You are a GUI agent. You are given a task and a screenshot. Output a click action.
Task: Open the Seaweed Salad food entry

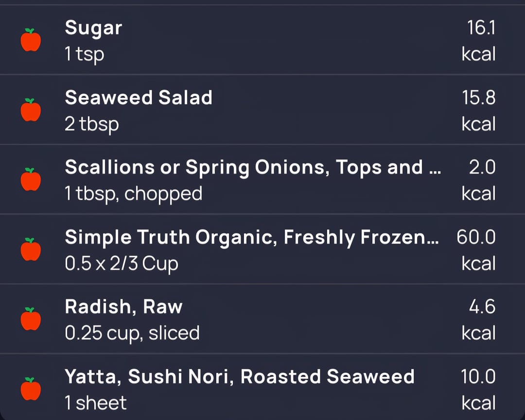(x=139, y=98)
